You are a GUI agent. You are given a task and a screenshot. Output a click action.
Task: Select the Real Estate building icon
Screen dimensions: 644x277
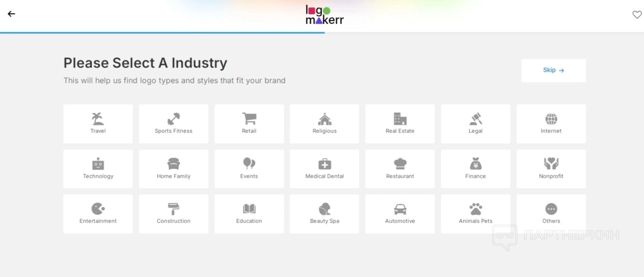(x=400, y=119)
